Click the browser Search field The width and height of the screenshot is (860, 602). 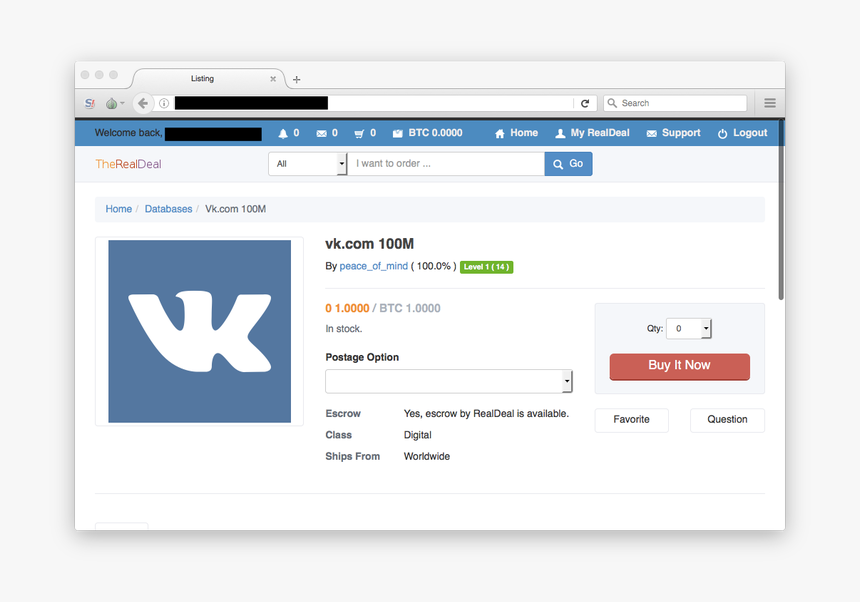[x=675, y=103]
